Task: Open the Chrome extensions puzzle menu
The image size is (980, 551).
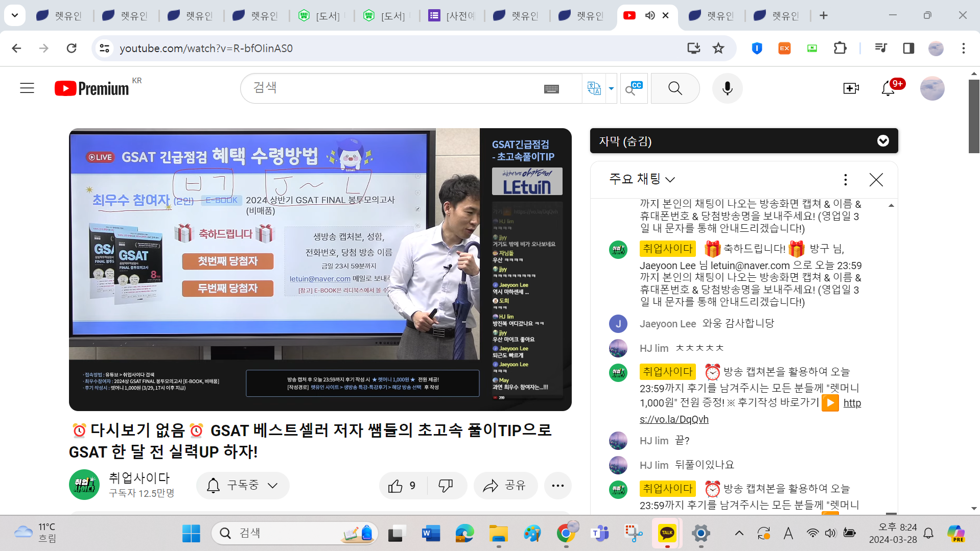Action: pos(840,48)
